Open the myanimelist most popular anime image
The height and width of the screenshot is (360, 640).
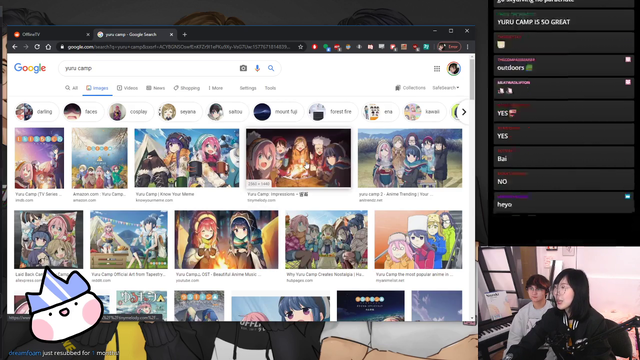click(418, 240)
